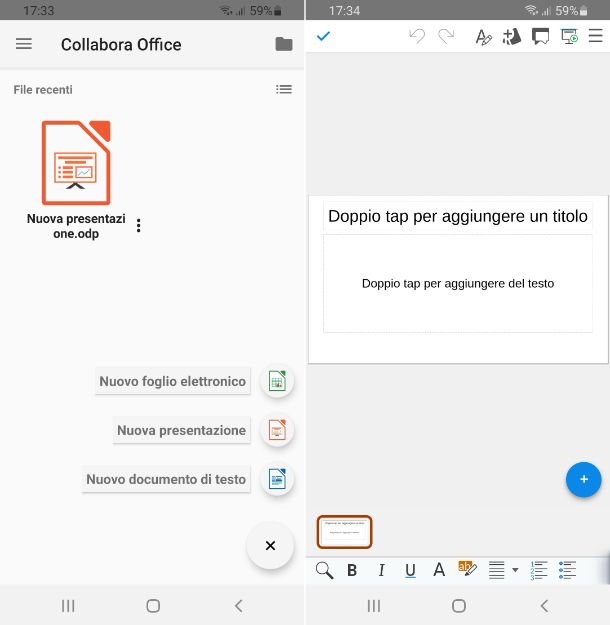The height and width of the screenshot is (625, 610).
Task: Select the slide text placeholder
Action: click(x=458, y=283)
